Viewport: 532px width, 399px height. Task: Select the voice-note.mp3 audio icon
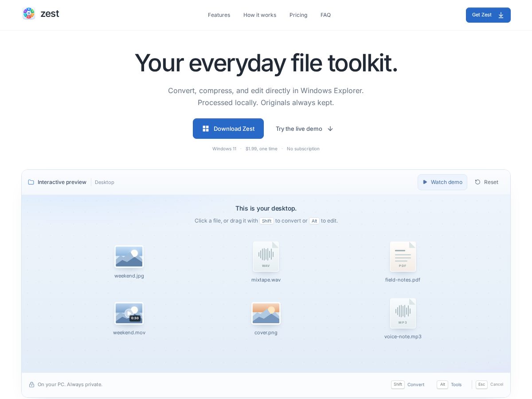pyautogui.click(x=403, y=313)
